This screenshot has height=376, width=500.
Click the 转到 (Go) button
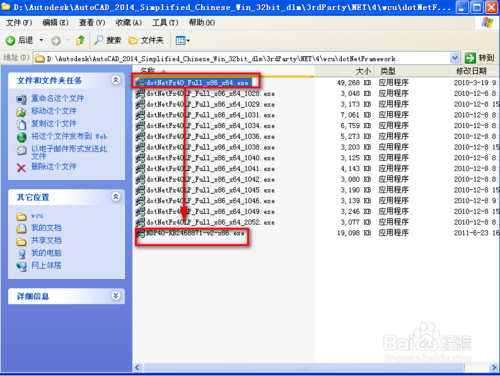tap(480, 58)
